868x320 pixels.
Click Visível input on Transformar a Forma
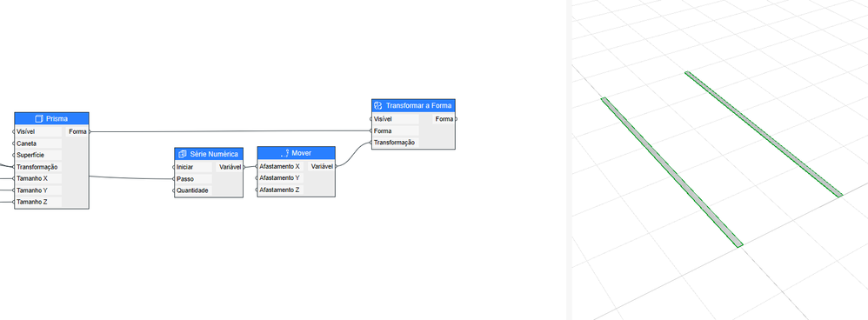395,119
